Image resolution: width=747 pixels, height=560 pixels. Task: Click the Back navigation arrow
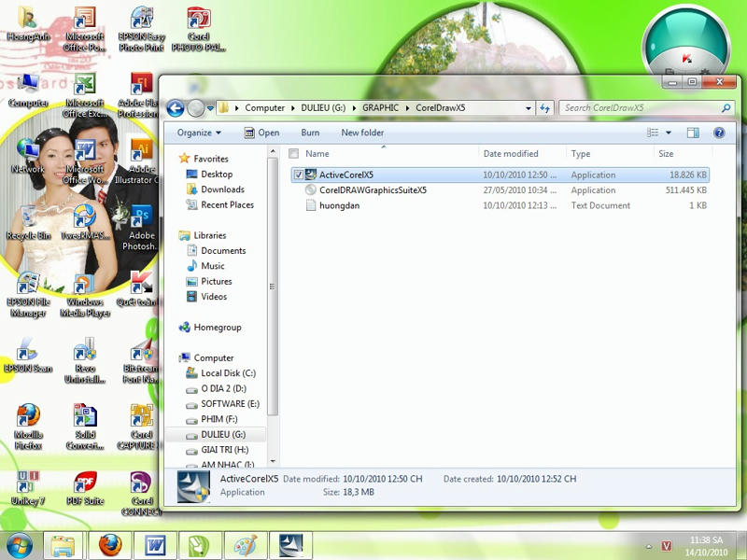click(x=175, y=108)
